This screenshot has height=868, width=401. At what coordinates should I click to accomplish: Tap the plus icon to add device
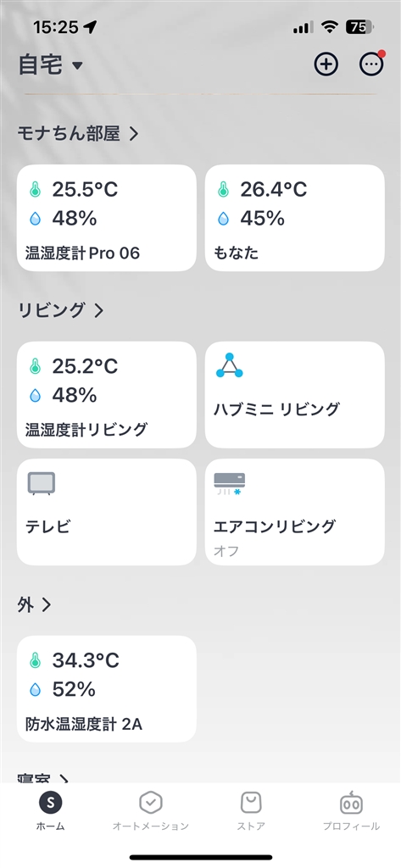coord(326,64)
